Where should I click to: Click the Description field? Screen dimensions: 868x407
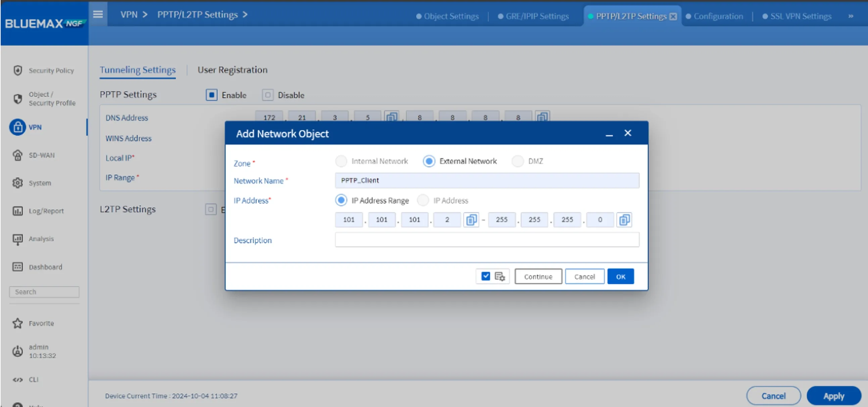click(487, 240)
